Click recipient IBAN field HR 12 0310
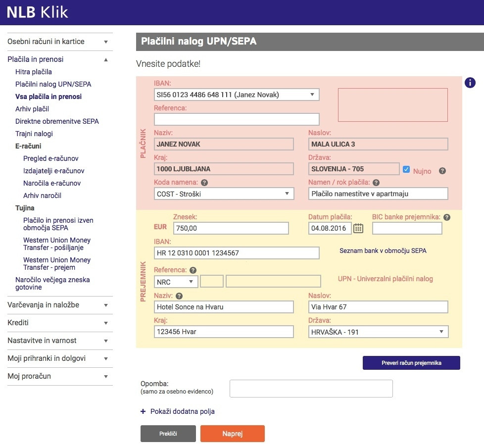Screen dimensions: 484x448 pos(237,253)
